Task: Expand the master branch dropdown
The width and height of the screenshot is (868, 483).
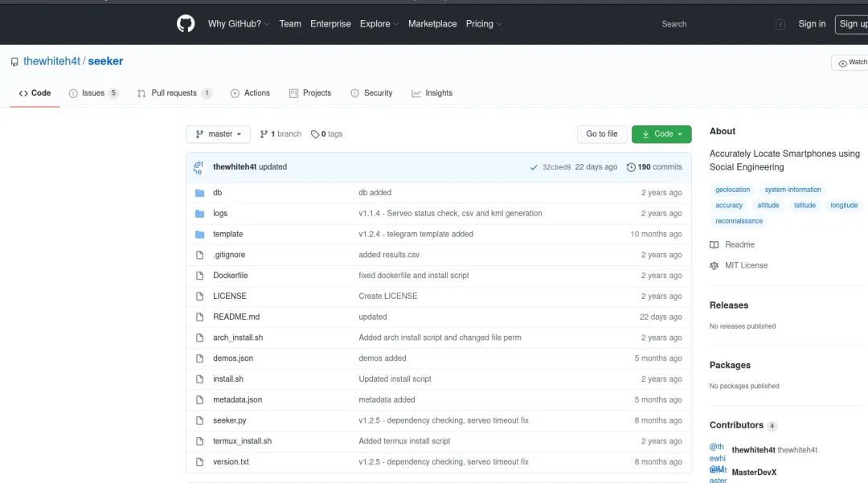Action: click(218, 134)
